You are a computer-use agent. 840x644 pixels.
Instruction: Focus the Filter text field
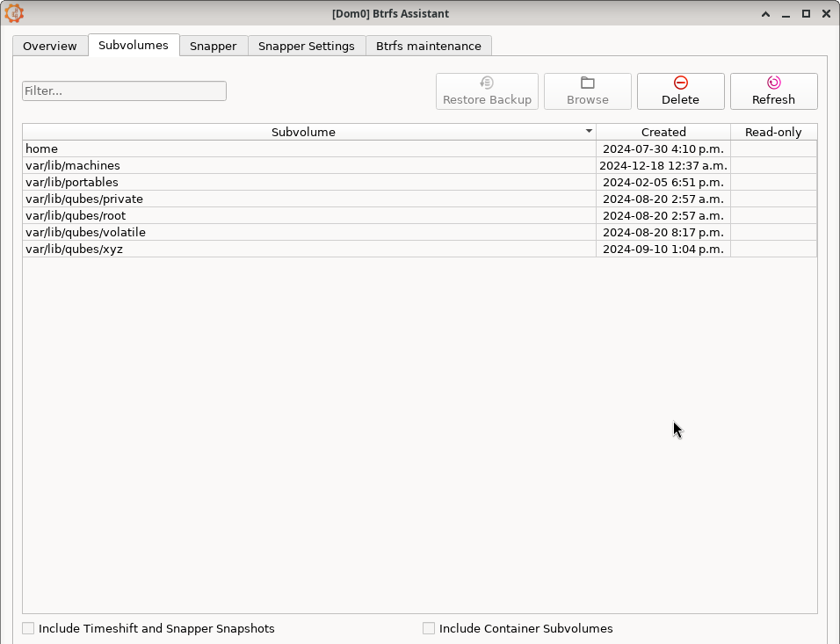click(x=124, y=91)
